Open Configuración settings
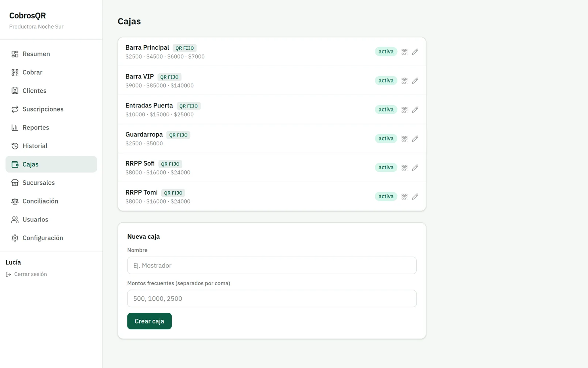588x368 pixels. click(51, 238)
